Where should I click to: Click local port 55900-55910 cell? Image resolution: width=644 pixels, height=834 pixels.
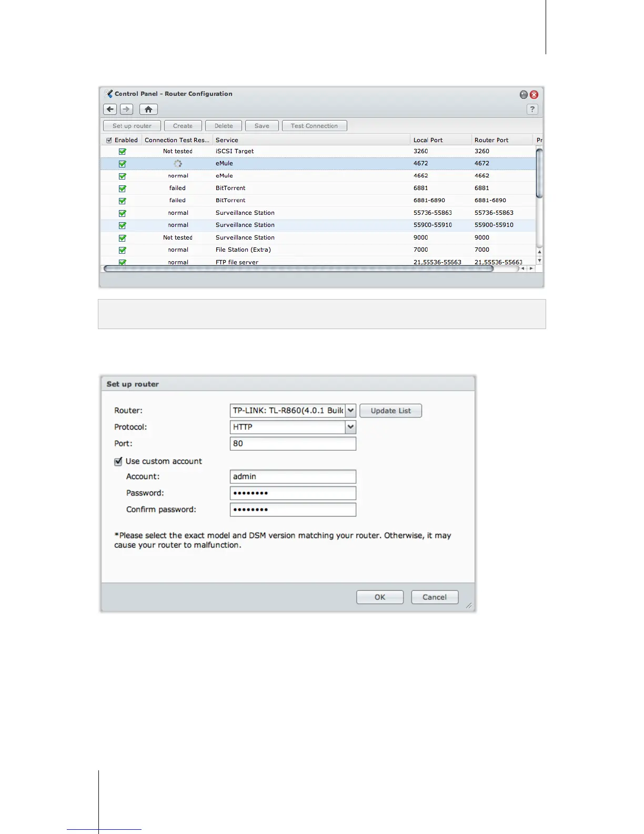click(x=432, y=225)
